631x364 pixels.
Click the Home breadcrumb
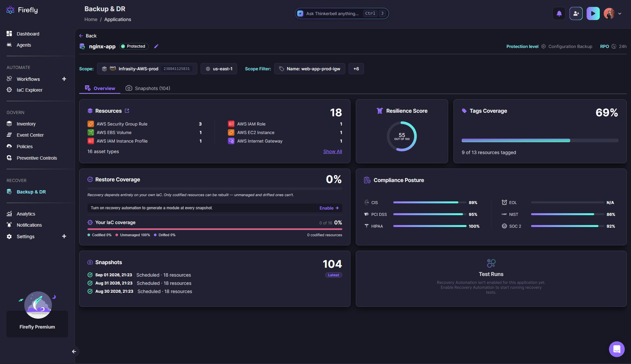(91, 19)
